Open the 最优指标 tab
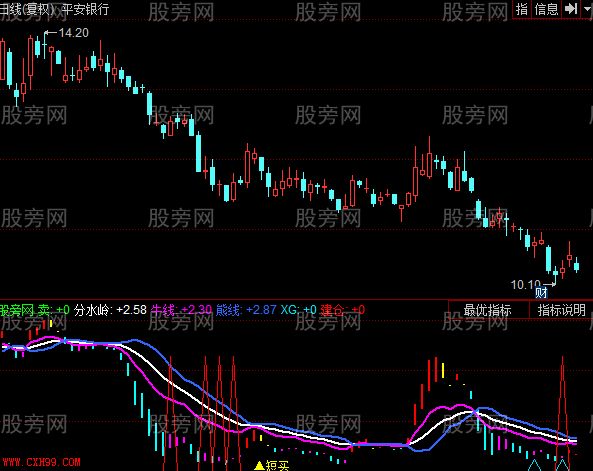 pos(487,310)
